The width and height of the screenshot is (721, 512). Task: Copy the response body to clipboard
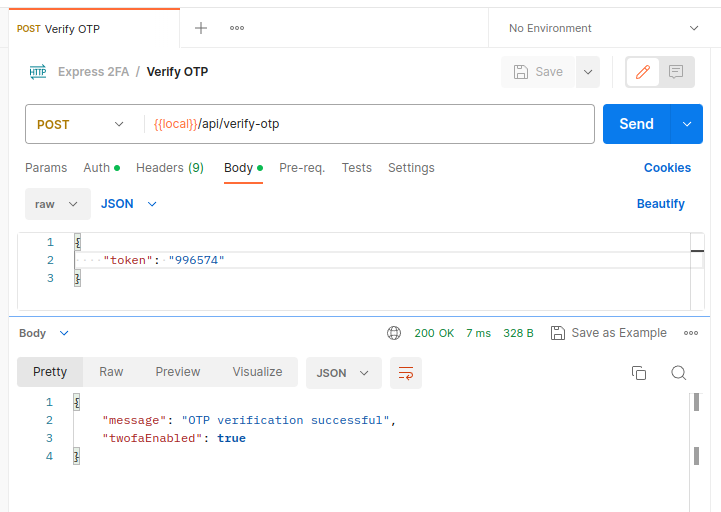click(639, 373)
